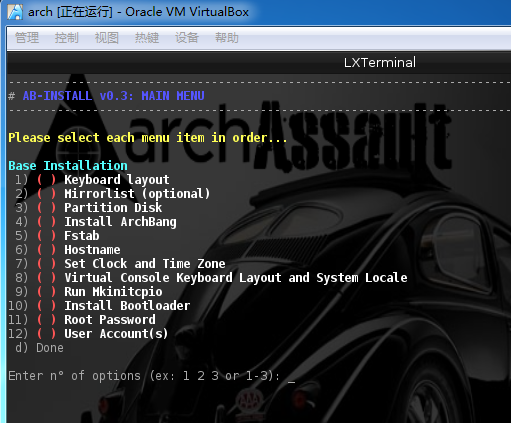Click the VirtualBox icon in the title bar
The image size is (511, 423).
[x=15, y=12]
